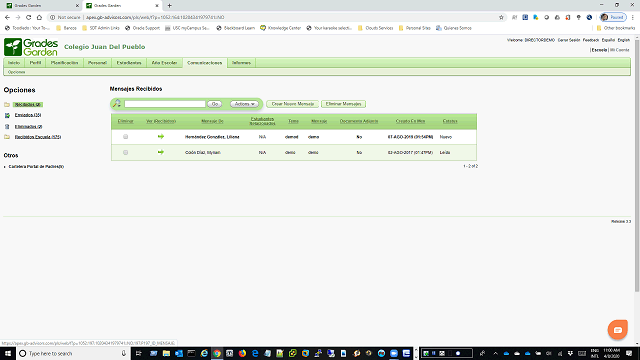Click the search magnifier icon beside the search field
This screenshot has height=360, width=640.
point(117,104)
